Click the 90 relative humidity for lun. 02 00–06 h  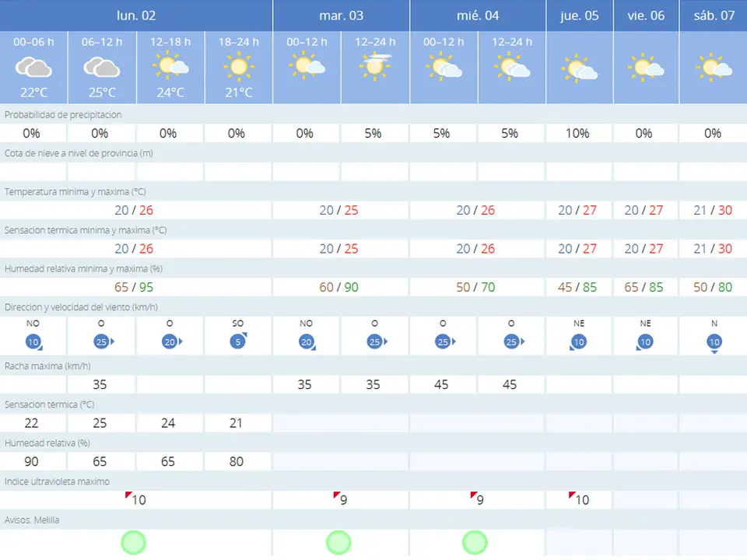[x=31, y=461]
